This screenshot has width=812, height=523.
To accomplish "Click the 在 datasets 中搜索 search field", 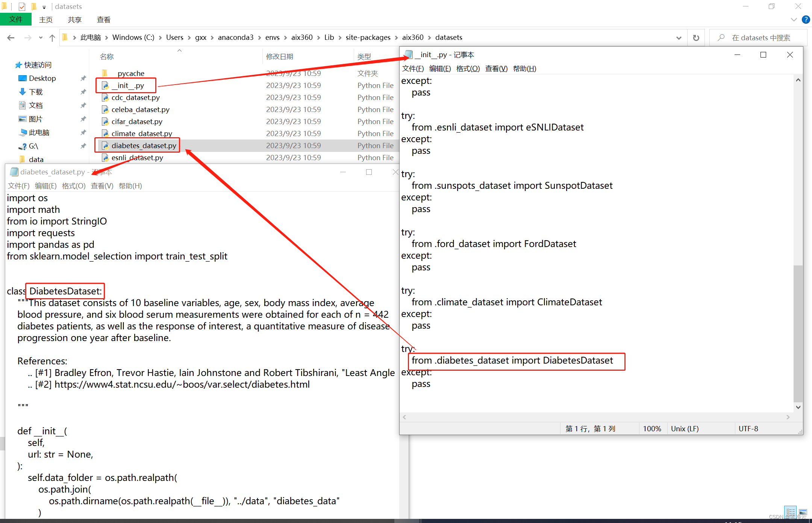I will pyautogui.click(x=761, y=38).
